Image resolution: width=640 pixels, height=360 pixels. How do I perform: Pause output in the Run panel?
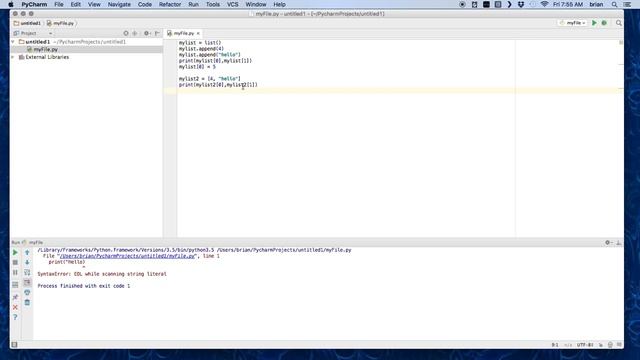coord(15,272)
